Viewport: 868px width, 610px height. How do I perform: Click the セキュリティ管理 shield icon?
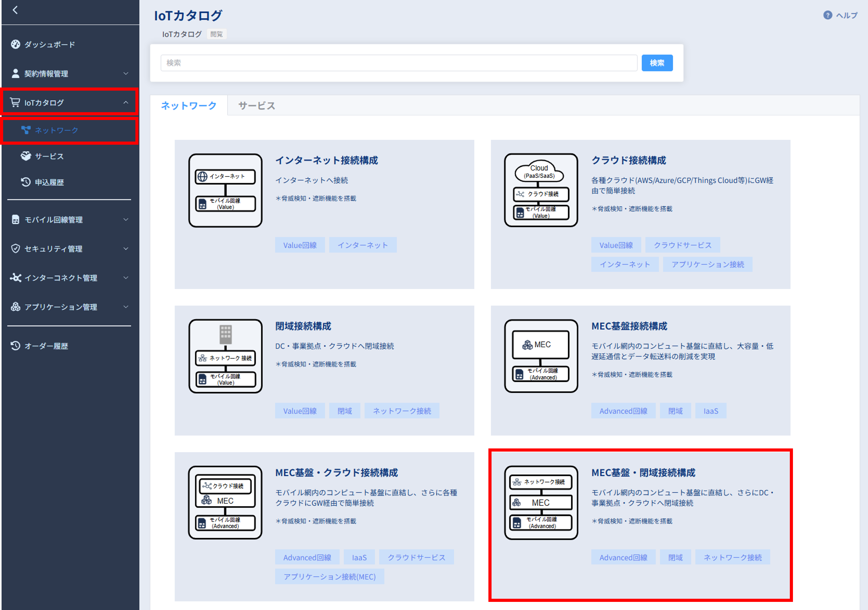tap(16, 249)
